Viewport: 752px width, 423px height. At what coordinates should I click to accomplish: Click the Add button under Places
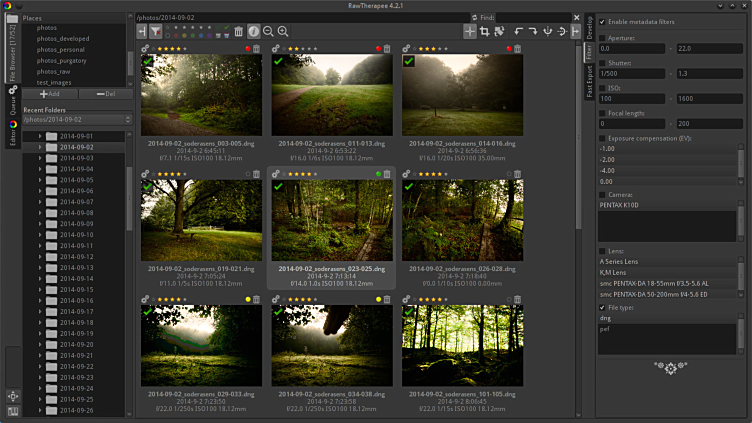(x=50, y=93)
